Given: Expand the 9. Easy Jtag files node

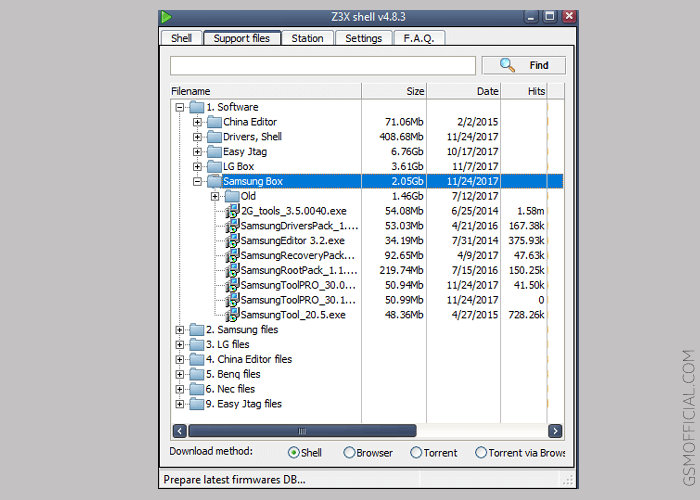Looking at the screenshot, I should [x=179, y=404].
